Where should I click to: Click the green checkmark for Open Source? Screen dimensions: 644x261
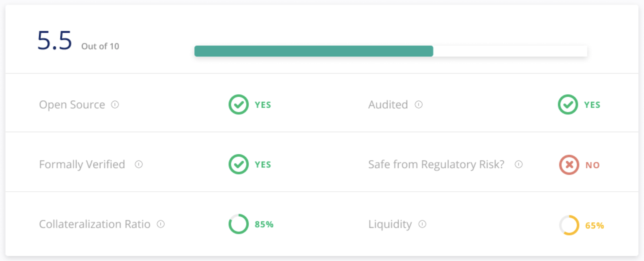(239, 105)
